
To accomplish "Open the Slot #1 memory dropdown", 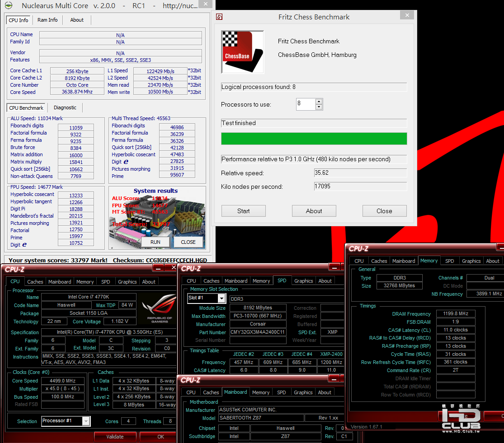I will click(221, 298).
